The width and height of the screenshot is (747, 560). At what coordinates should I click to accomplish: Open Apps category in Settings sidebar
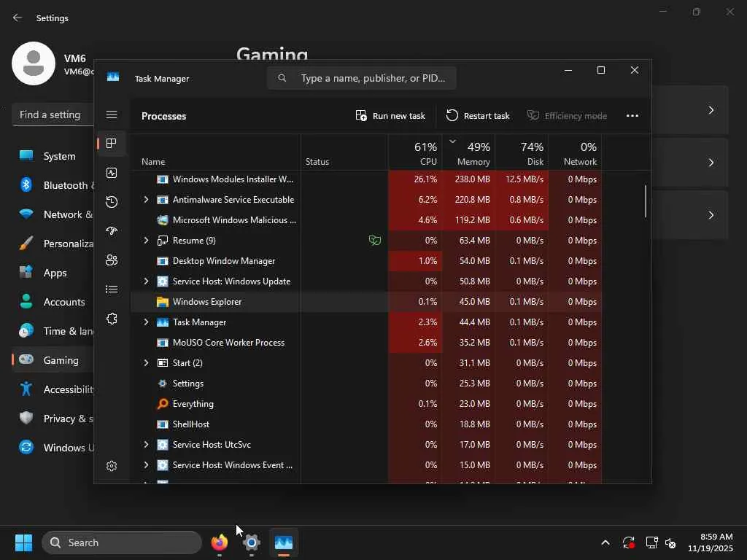pyautogui.click(x=53, y=273)
